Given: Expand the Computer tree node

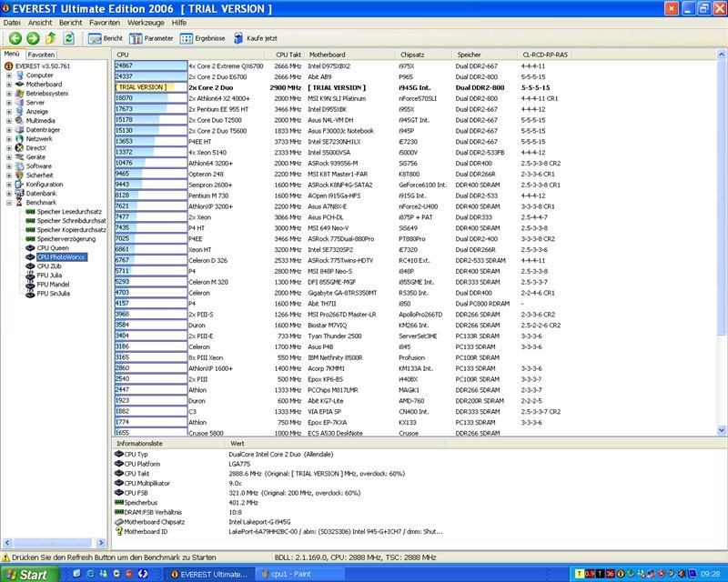Looking at the screenshot, I should click(x=9, y=75).
